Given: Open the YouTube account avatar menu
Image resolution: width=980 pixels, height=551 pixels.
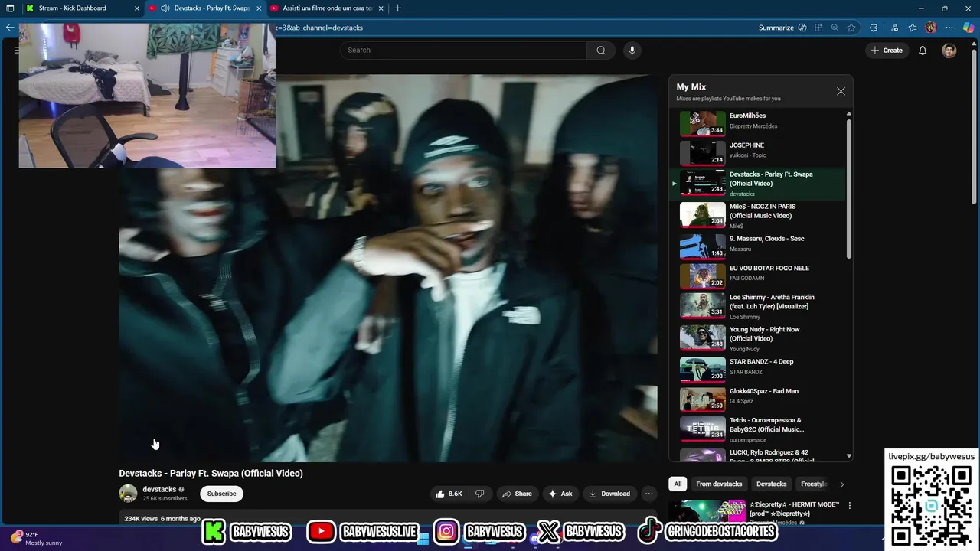Looking at the screenshot, I should (x=949, y=51).
